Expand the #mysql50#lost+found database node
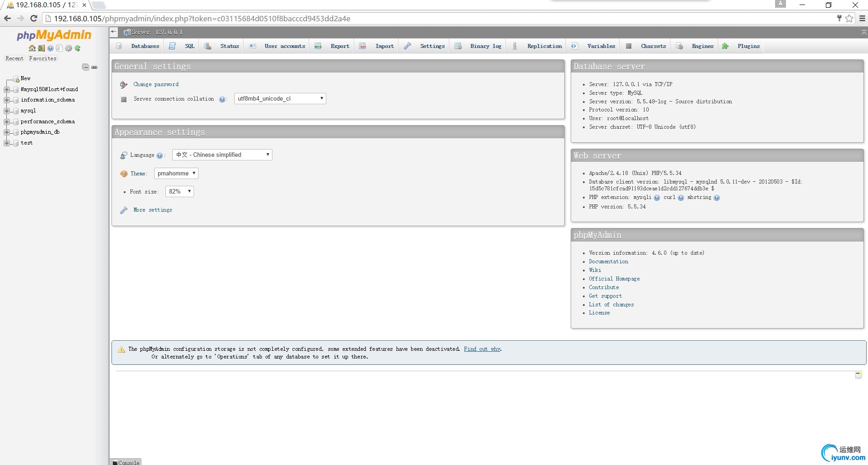This screenshot has width=868, height=465. tap(7, 90)
